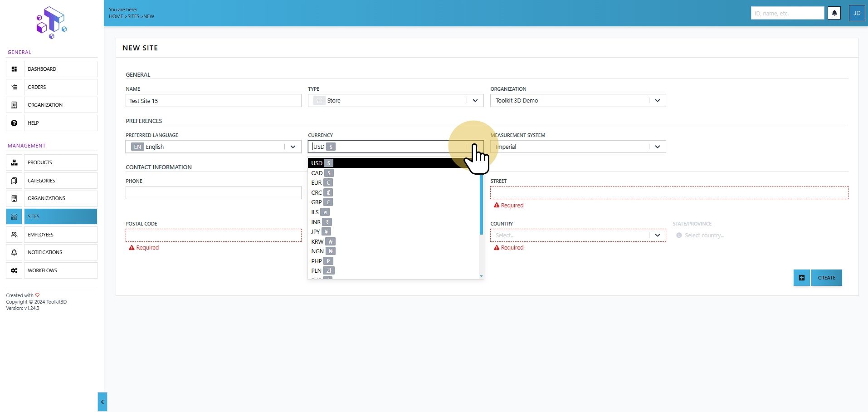
Task: Expand the Measurement System dropdown arrow
Action: click(x=658, y=147)
